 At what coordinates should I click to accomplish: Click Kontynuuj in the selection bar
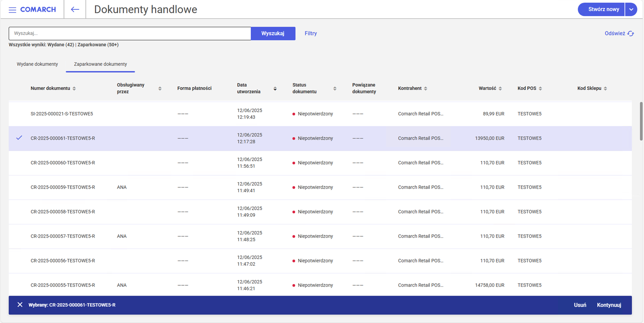point(609,305)
